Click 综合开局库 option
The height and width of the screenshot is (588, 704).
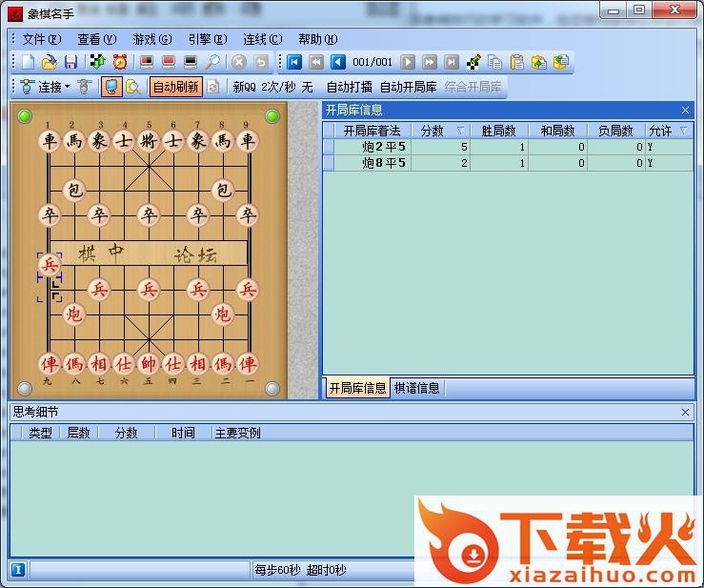(x=473, y=87)
